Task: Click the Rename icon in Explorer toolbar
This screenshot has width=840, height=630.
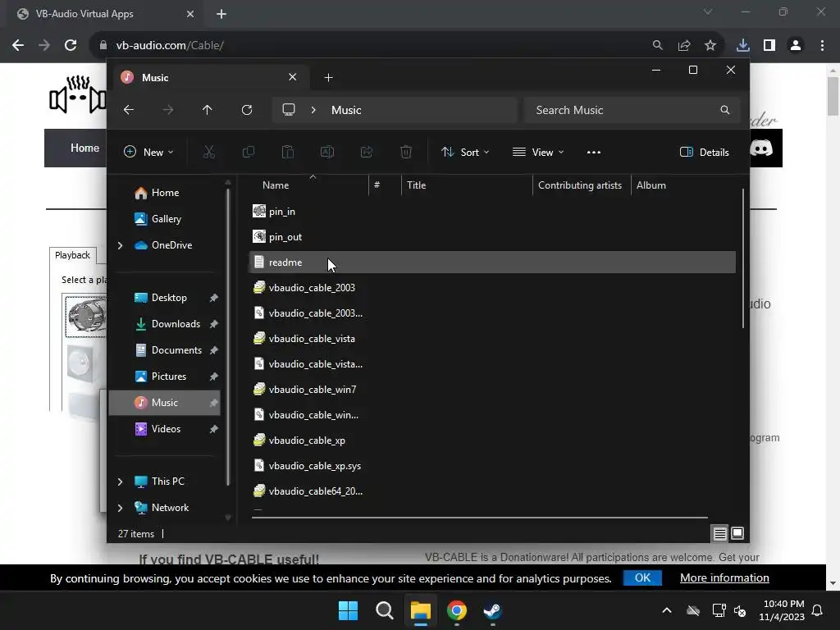Action: [x=327, y=152]
